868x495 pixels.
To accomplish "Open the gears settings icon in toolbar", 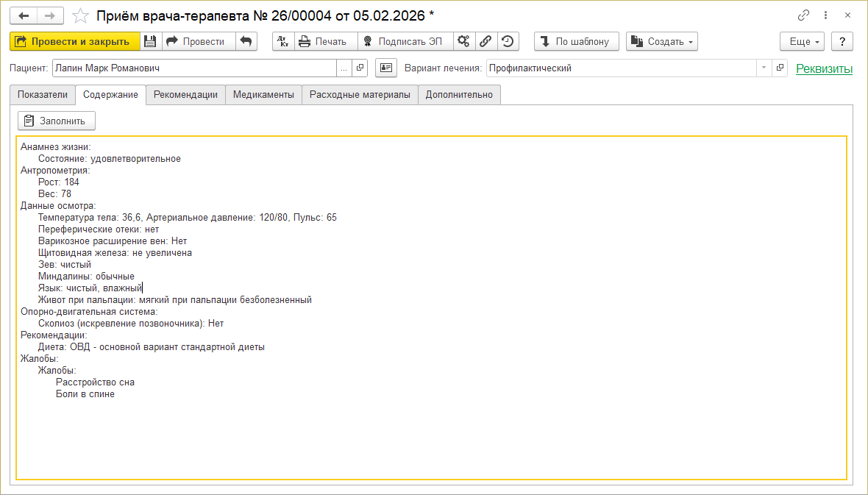I will click(464, 41).
